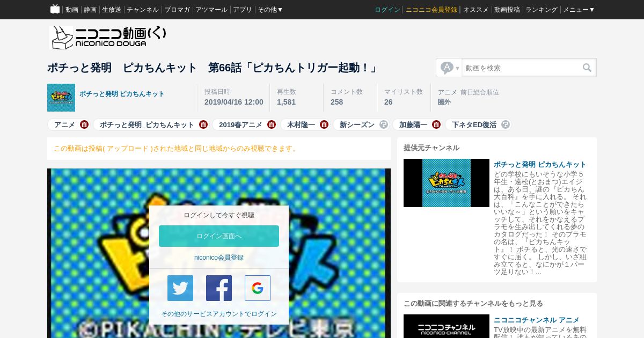Viewport: 644px width, 338px height.
Task: Go to 生放送 in top navigation
Action: (112, 10)
